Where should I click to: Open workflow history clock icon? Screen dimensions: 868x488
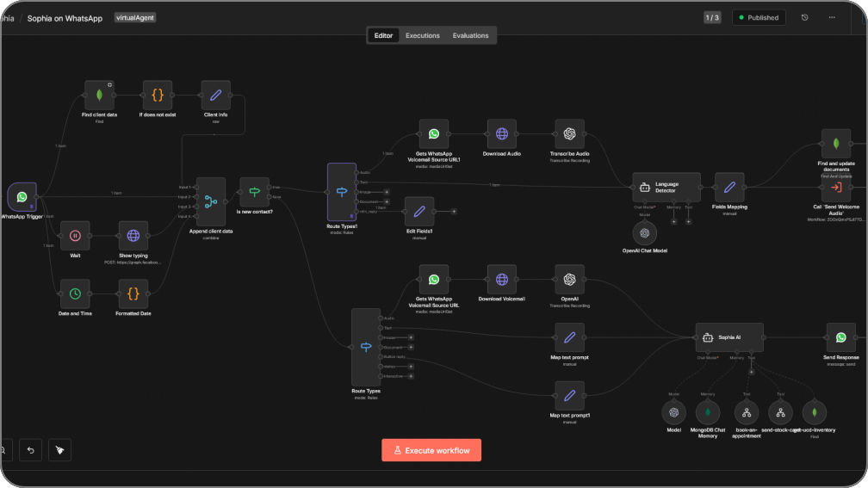[805, 17]
